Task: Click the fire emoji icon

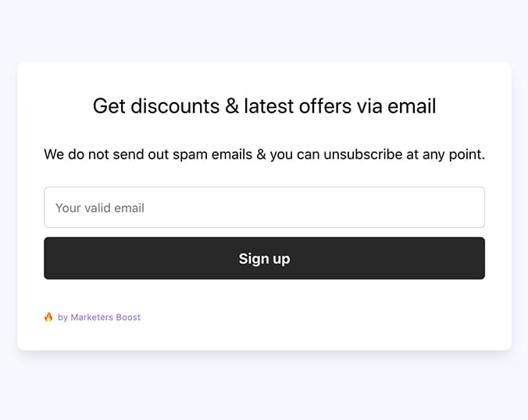Action: coord(48,317)
